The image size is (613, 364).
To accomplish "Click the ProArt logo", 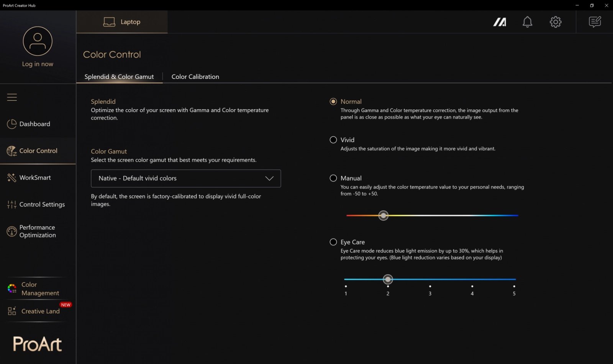I will [37, 344].
